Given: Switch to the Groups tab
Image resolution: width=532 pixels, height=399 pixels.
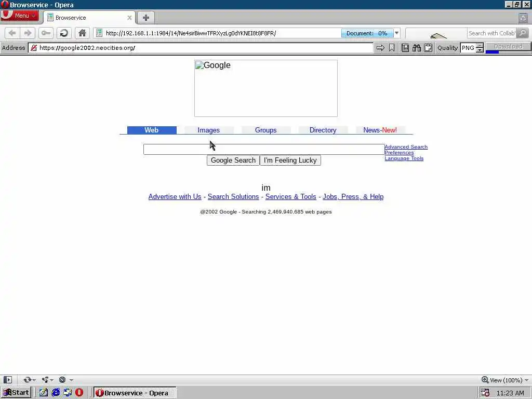Looking at the screenshot, I should [x=265, y=130].
